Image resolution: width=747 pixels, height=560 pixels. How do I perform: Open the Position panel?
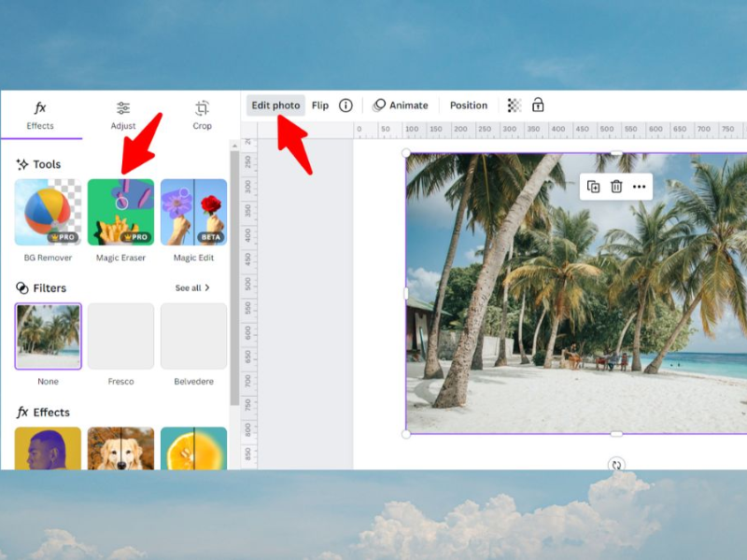[468, 105]
